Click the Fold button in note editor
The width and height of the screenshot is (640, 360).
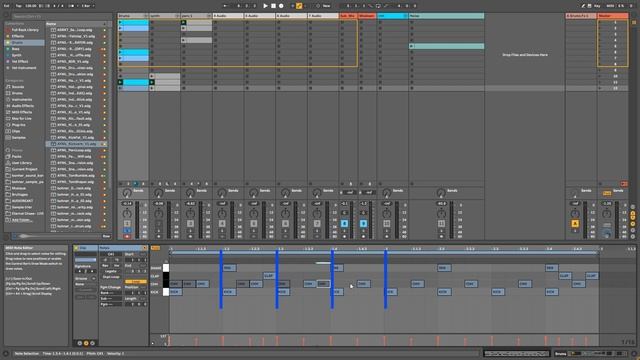(x=156, y=248)
